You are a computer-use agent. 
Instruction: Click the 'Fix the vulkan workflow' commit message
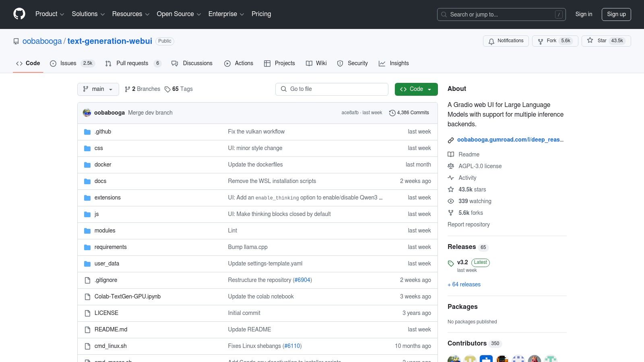(256, 132)
